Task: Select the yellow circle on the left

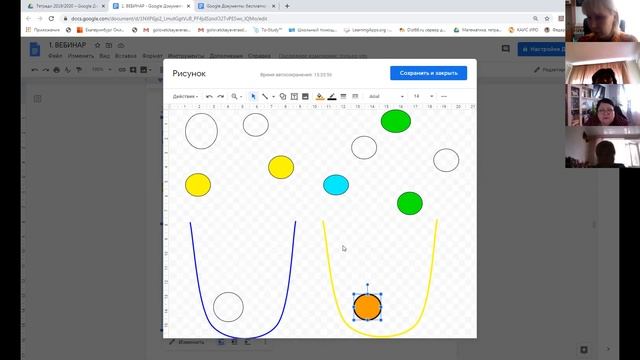Action: (198, 185)
